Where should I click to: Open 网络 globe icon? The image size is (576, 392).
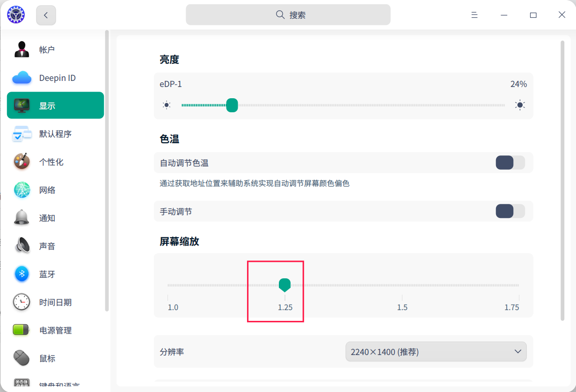[22, 190]
